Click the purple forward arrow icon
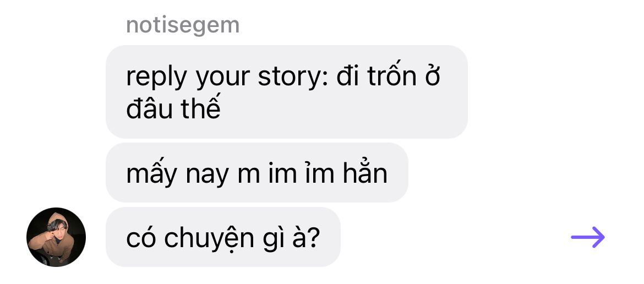The height and width of the screenshot is (284, 644). [x=588, y=237]
